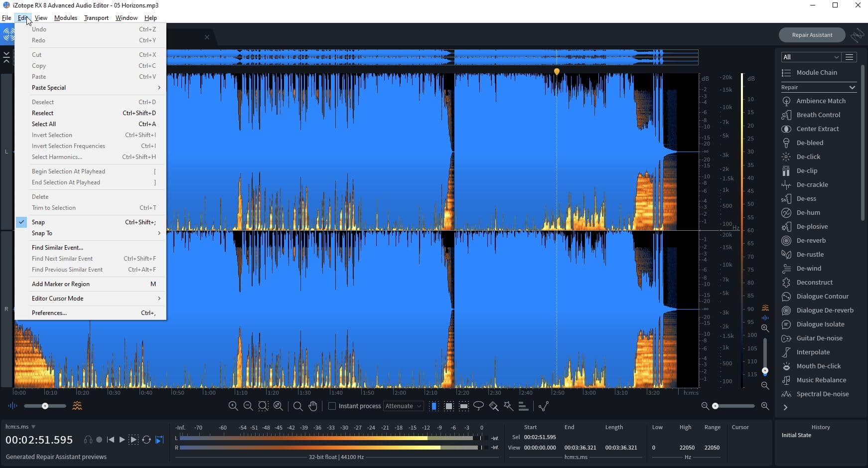Open the Attenuate dropdown

403,406
